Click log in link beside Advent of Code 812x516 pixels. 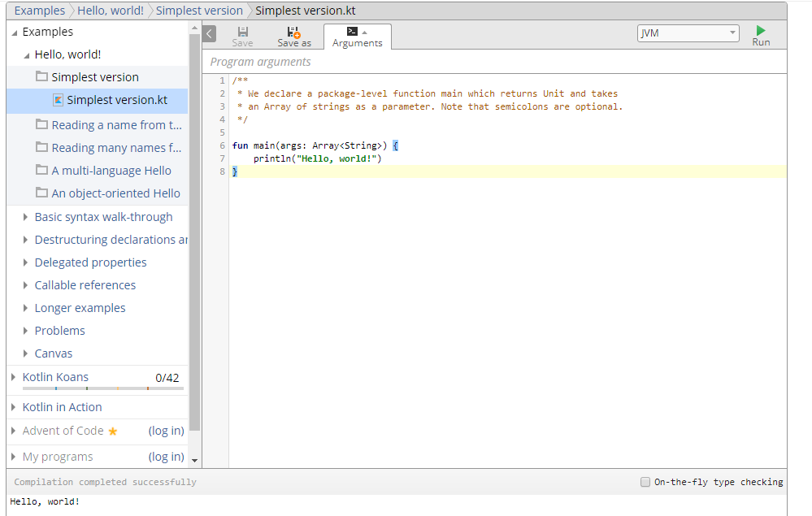tap(167, 431)
